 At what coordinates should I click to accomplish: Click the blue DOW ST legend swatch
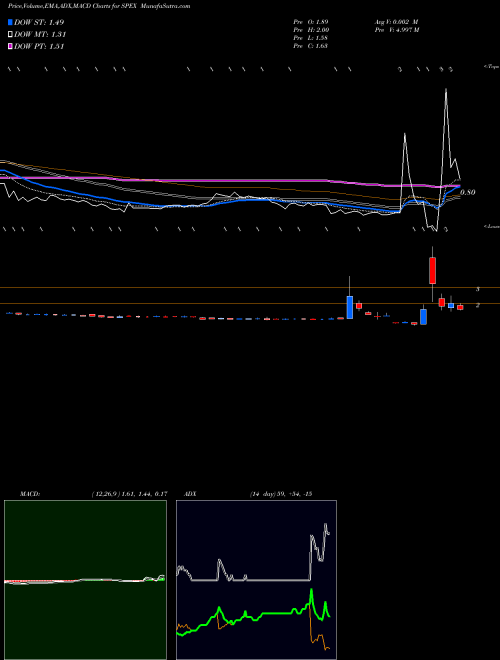(10, 22)
